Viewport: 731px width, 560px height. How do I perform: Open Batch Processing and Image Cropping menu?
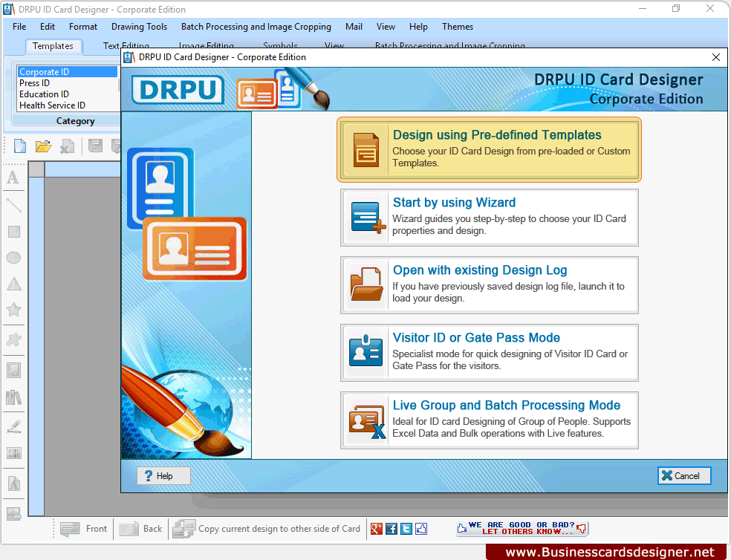click(256, 27)
